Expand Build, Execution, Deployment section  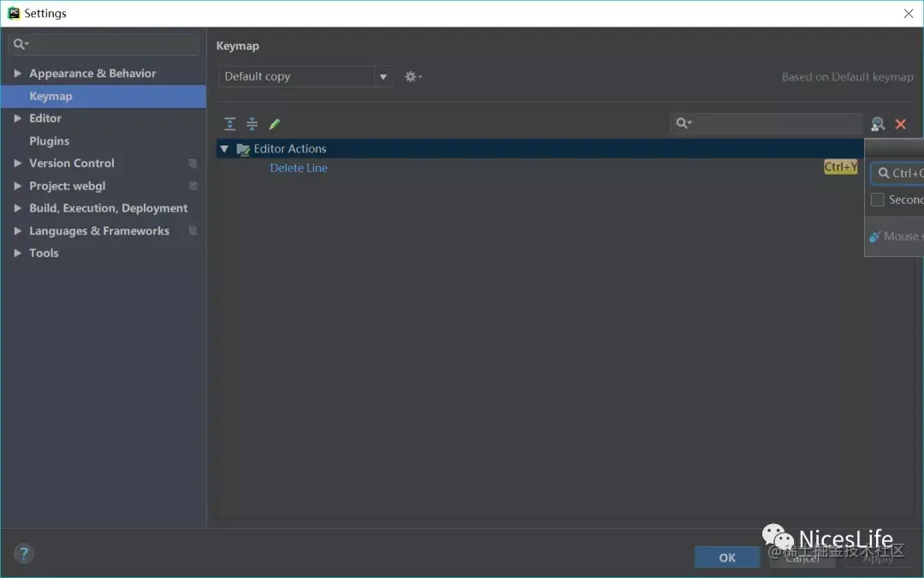[18, 208]
